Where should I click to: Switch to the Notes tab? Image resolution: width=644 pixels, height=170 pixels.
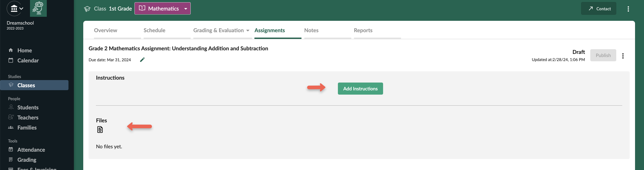click(x=311, y=30)
